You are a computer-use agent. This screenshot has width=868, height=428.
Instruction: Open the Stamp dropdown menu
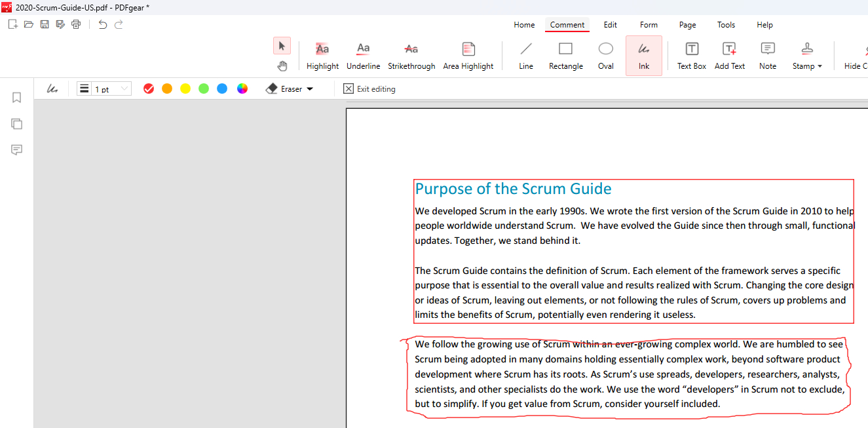coord(807,56)
